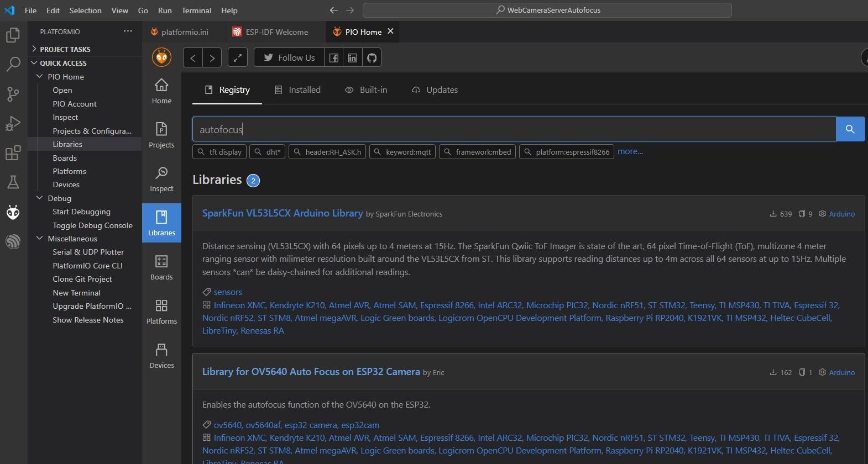Close the PIO Home tab
Screen dimensions: 868x464
click(x=390, y=31)
